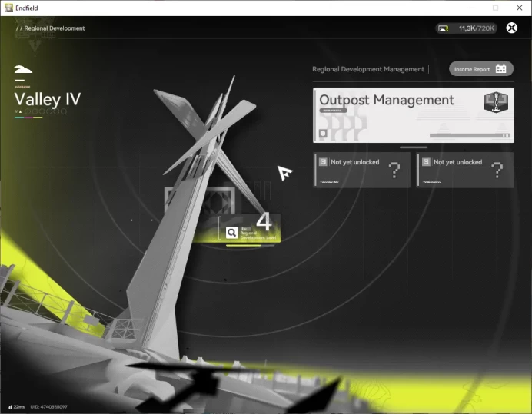This screenshot has height=414, width=532.
Task: Click the 11,3K/720K currency counter
Action: point(477,28)
